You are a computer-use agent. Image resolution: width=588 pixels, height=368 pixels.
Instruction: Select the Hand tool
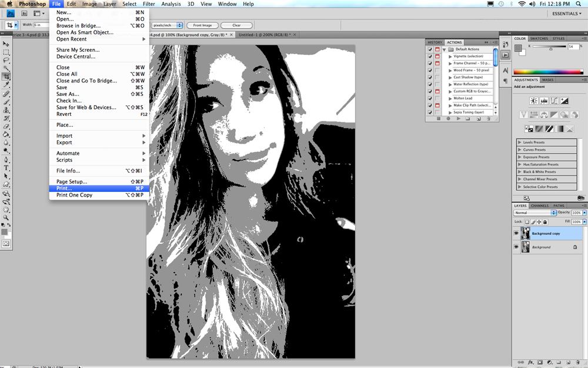coord(6,210)
